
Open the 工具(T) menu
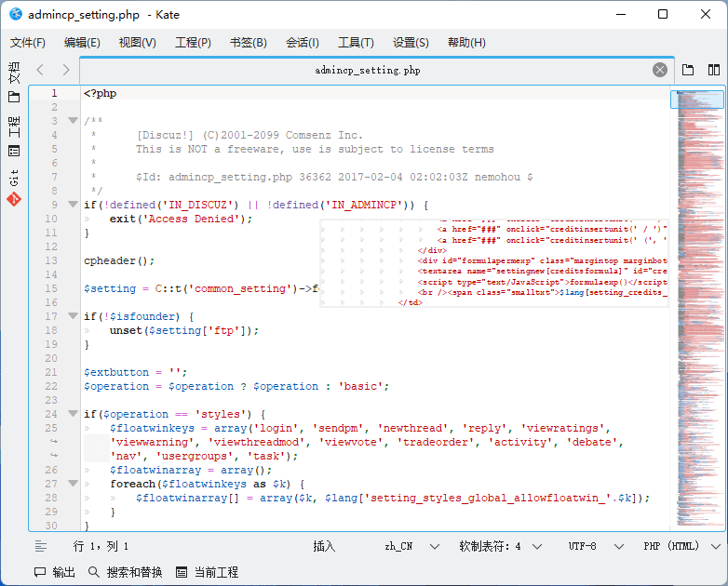[x=356, y=43]
